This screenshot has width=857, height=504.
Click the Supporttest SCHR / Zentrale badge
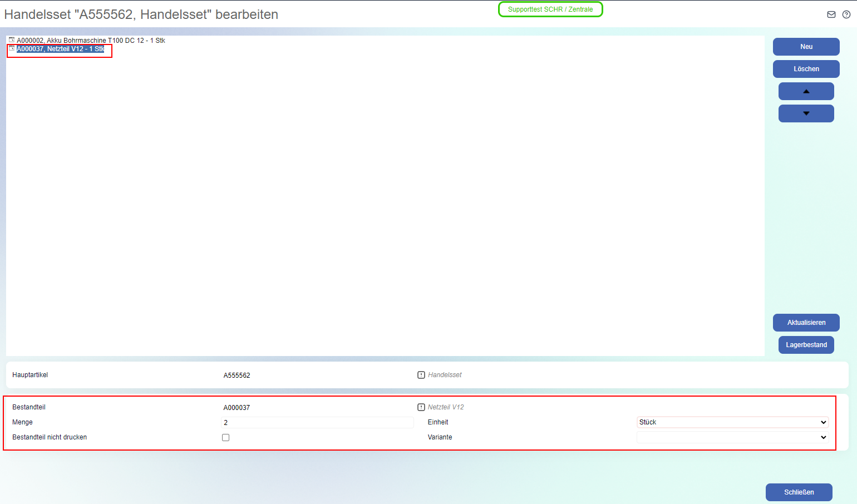[550, 9]
